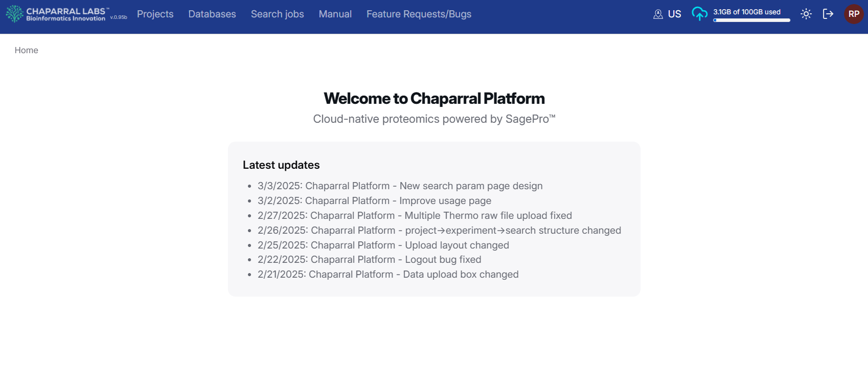
Task: Open Feature Requests/Bugs page
Action: [x=419, y=14]
